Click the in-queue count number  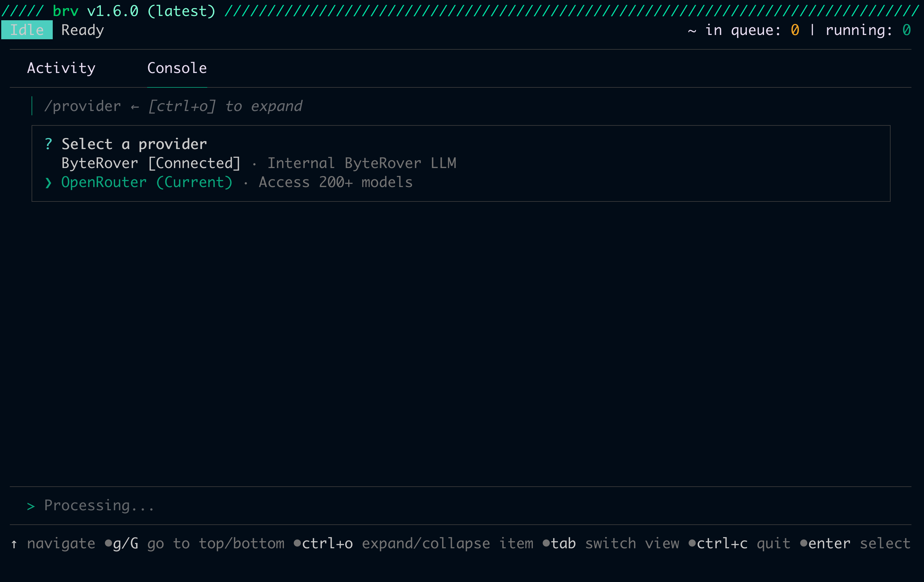pyautogui.click(x=795, y=30)
